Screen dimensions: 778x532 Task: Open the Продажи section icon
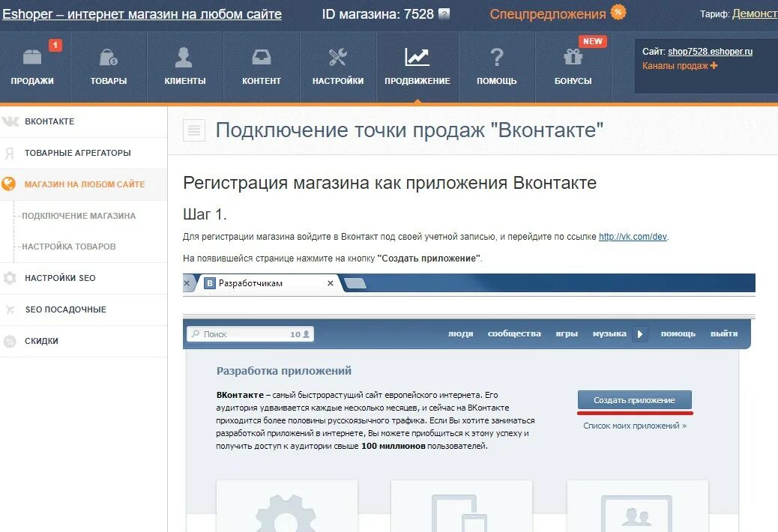33,58
